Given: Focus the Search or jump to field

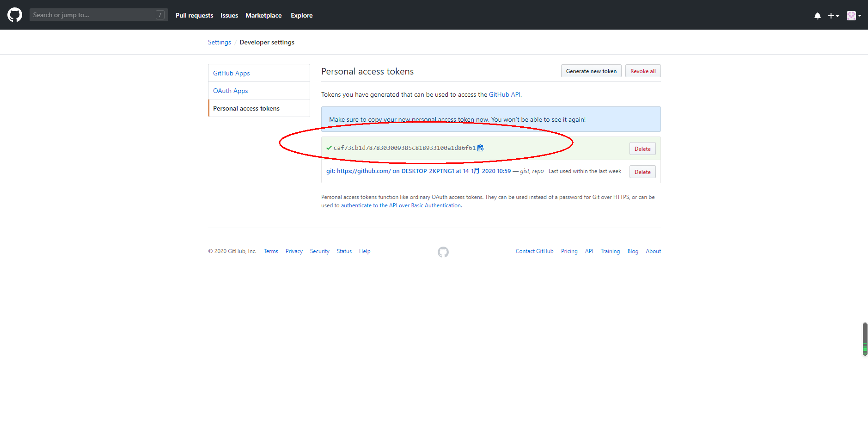Looking at the screenshot, I should [x=99, y=15].
